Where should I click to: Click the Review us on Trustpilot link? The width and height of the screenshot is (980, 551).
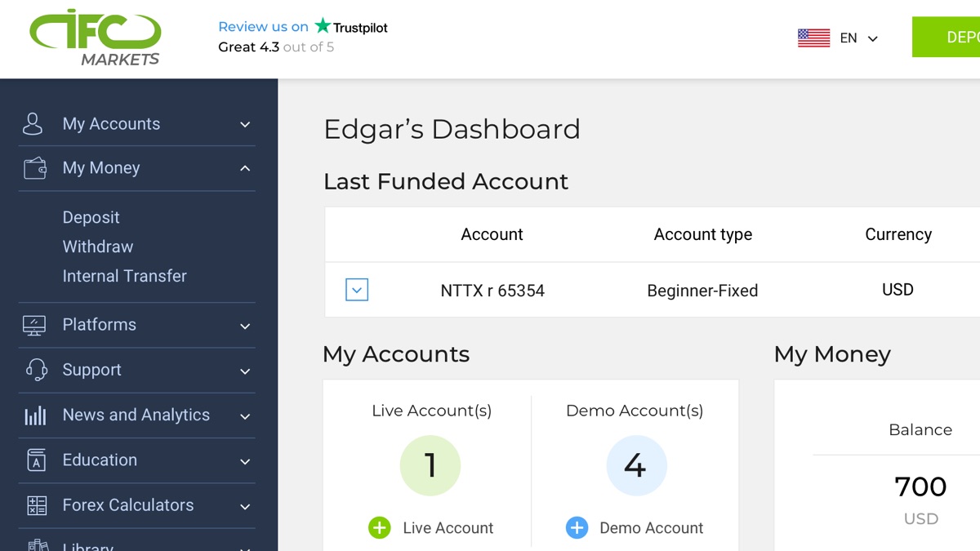[x=302, y=26]
